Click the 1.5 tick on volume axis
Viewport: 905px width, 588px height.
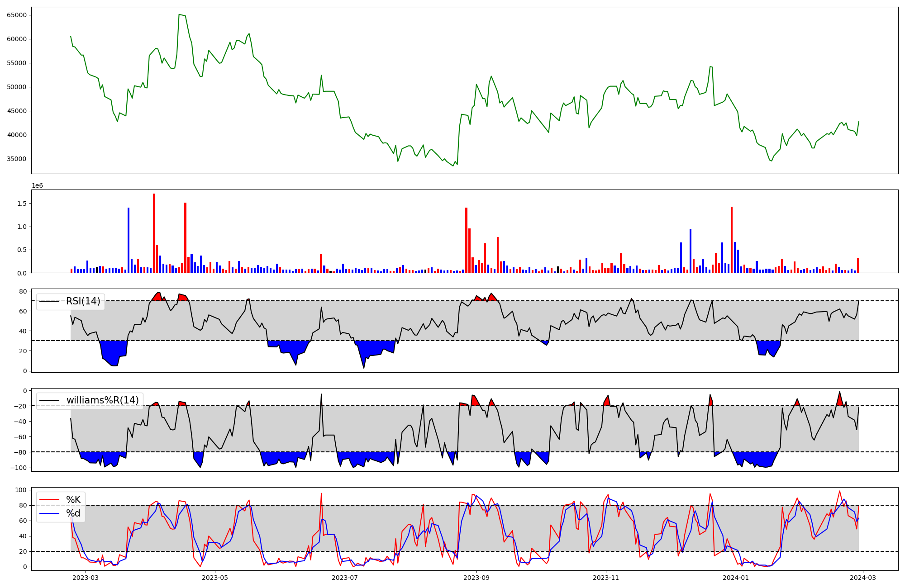(22, 204)
